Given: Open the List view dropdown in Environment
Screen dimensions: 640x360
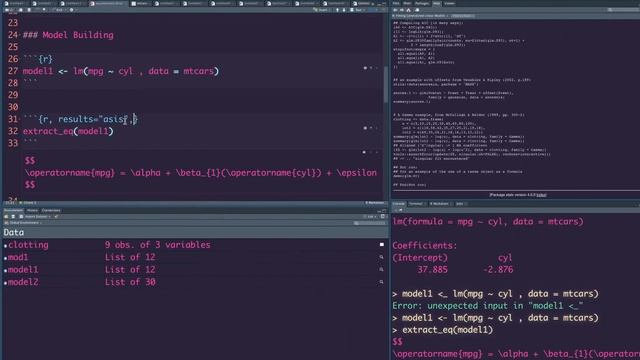Looking at the screenshot, I should 370,217.
